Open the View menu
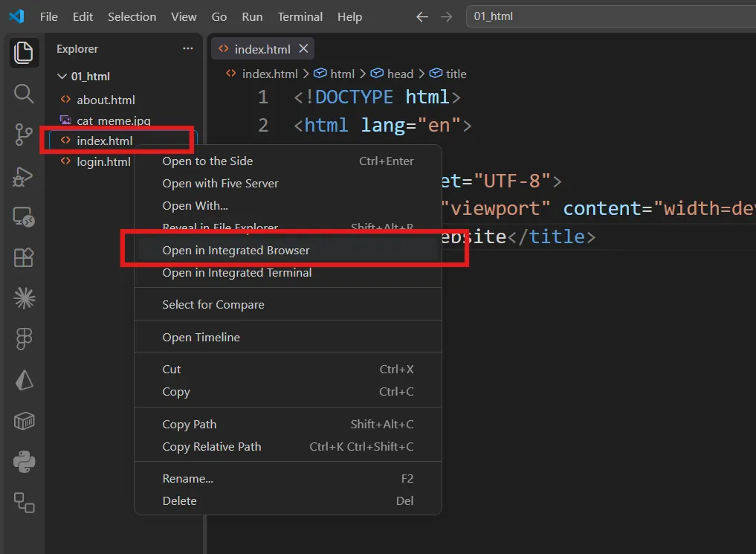Image resolution: width=756 pixels, height=554 pixels. (x=184, y=17)
